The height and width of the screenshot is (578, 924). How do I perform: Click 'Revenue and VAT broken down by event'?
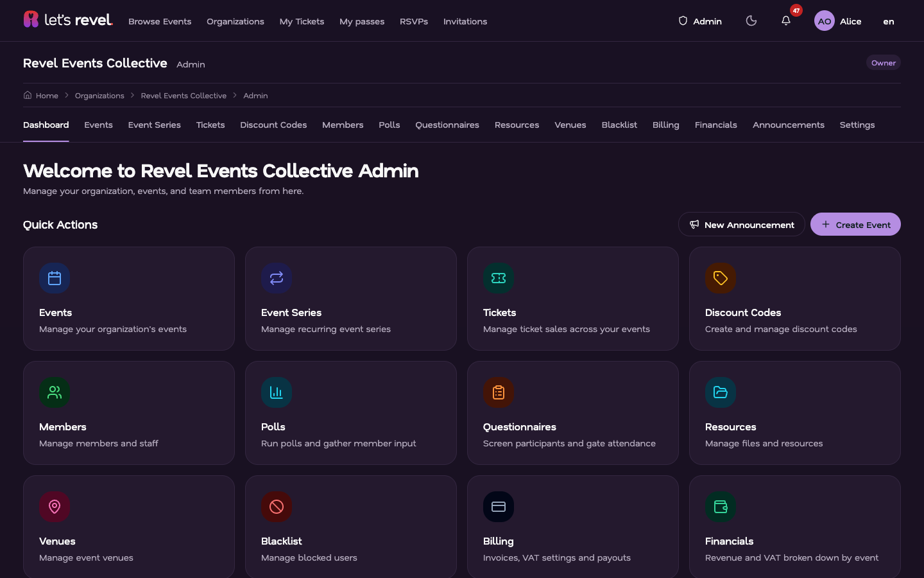pos(792,557)
